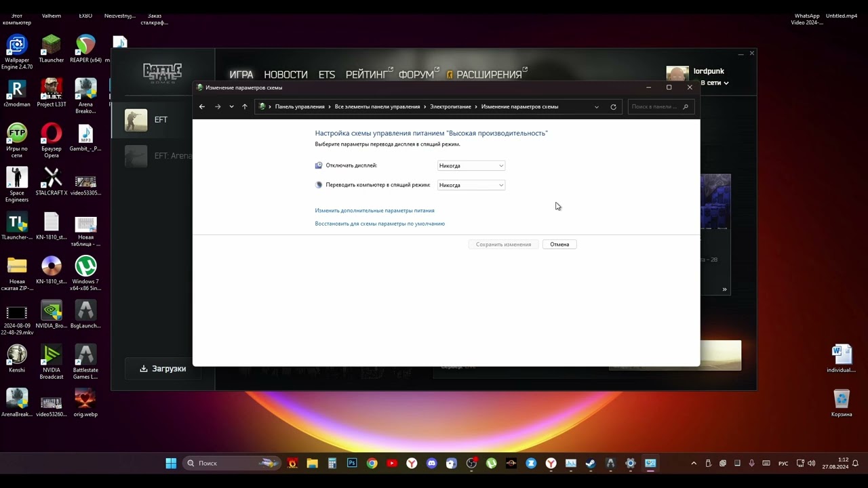Select the "individual..." Word document icon
868x488 pixels.
pyautogui.click(x=842, y=359)
